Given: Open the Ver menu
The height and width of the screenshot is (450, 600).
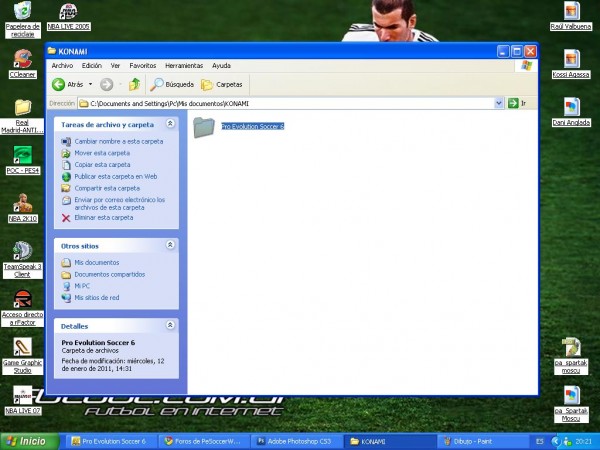Looking at the screenshot, I should tap(115, 66).
